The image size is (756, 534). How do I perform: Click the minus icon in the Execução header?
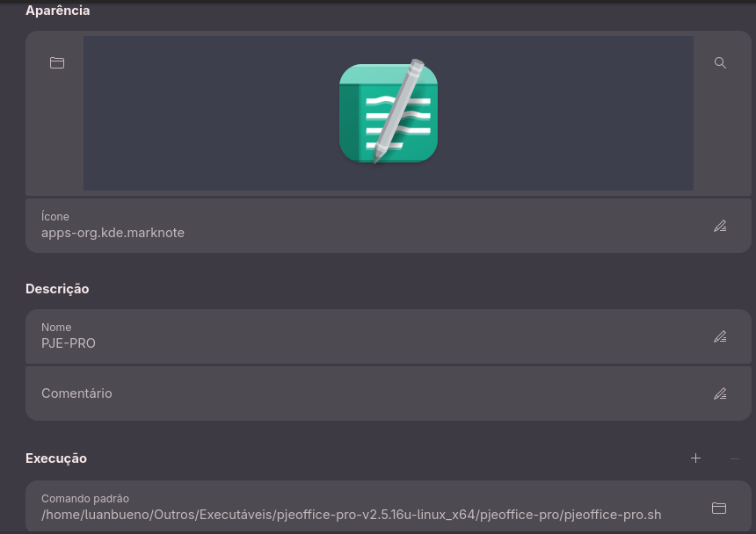pos(735,458)
